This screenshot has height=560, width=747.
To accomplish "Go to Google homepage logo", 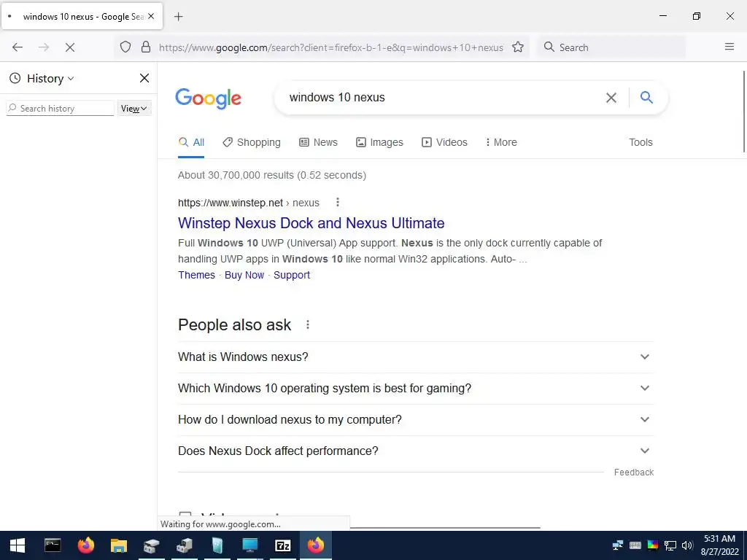I will point(208,98).
